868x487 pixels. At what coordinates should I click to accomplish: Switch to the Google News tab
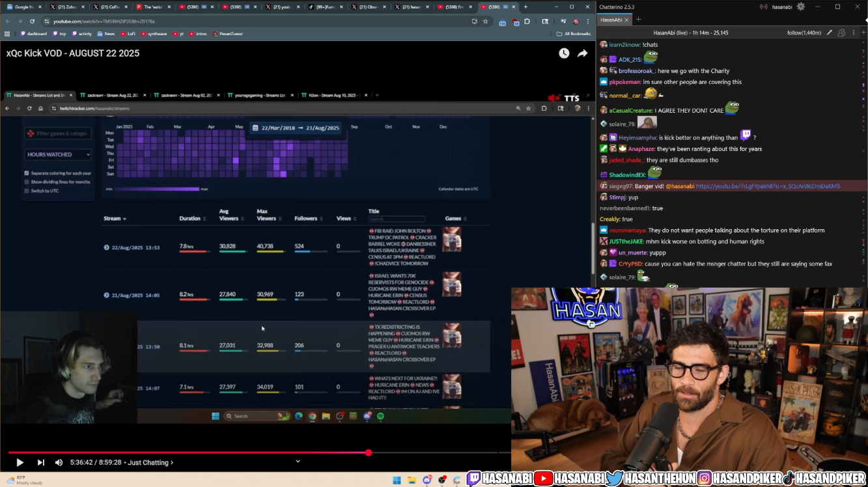(x=23, y=7)
